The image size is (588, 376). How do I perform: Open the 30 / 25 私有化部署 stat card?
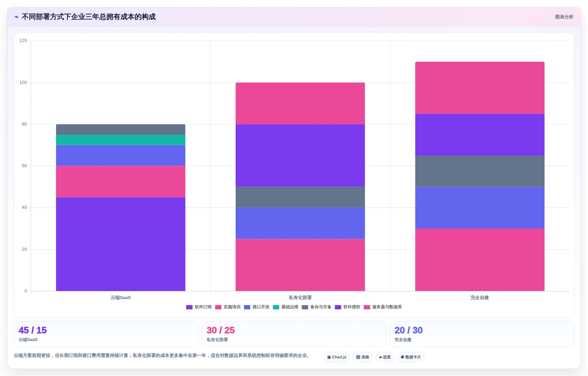[x=294, y=334]
